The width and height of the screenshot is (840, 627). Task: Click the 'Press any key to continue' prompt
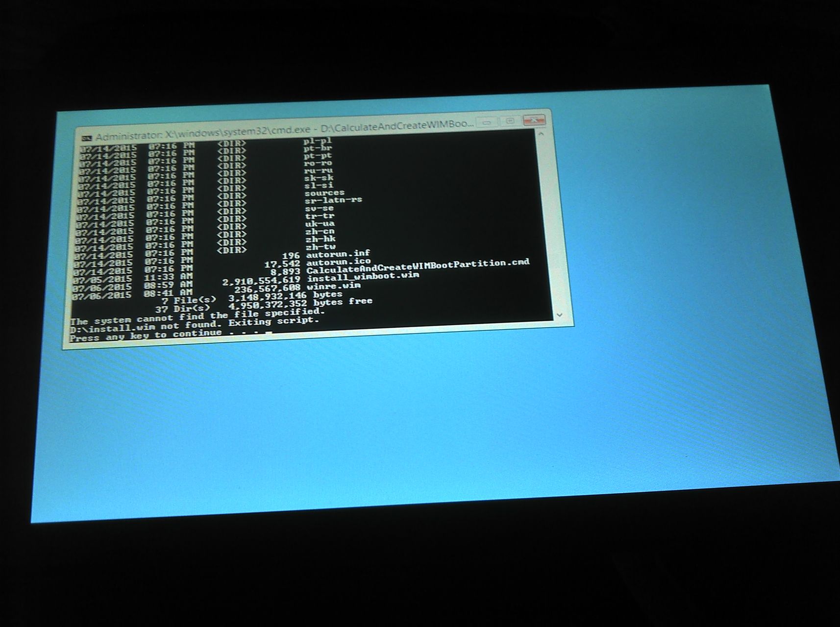(146, 336)
